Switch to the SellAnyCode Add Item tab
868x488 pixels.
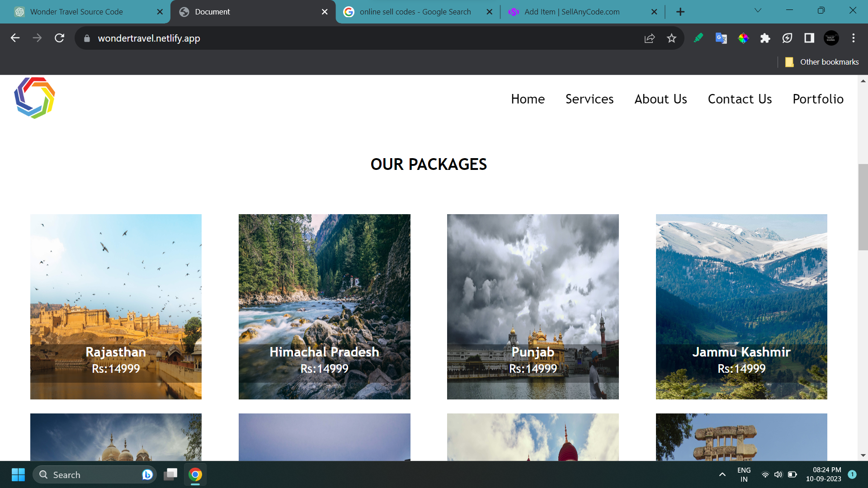tap(572, 12)
